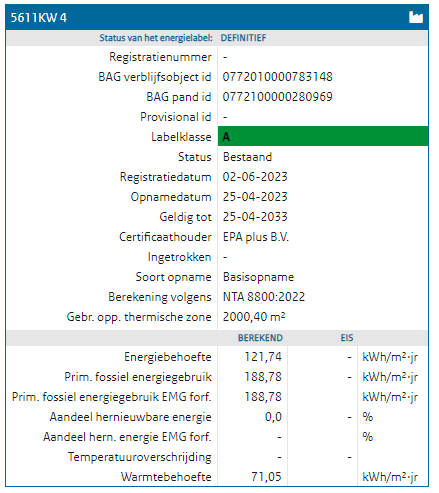
Task: Click the Geldig tot date 25-04-2033
Action: pos(255,217)
